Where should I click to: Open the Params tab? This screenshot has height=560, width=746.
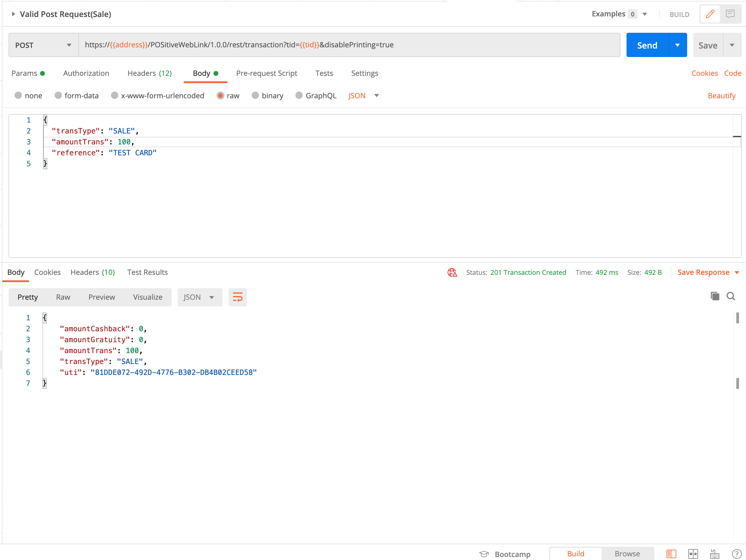tap(28, 73)
